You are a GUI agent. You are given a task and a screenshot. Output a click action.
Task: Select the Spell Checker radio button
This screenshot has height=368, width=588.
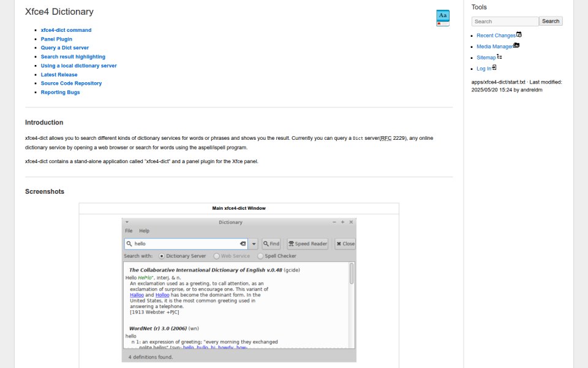[x=260, y=256]
